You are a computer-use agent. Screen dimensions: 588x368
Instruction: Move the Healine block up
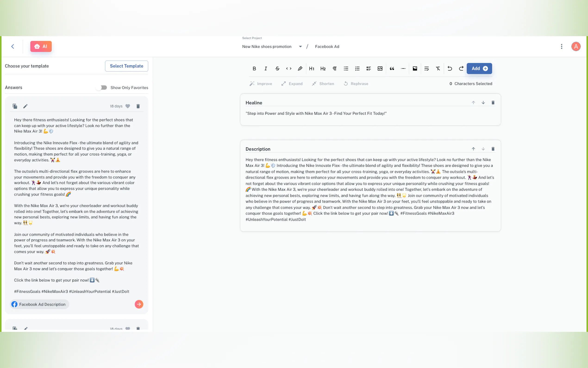pyautogui.click(x=473, y=103)
